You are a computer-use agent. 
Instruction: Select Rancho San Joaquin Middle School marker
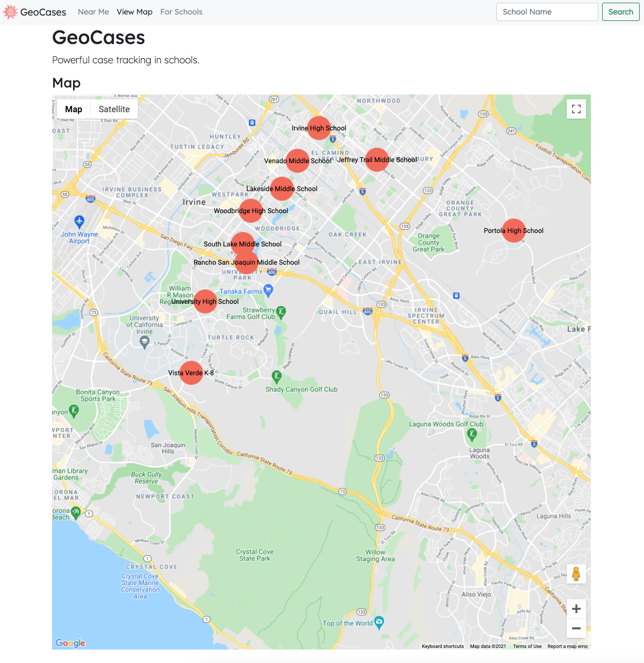pyautogui.click(x=246, y=263)
